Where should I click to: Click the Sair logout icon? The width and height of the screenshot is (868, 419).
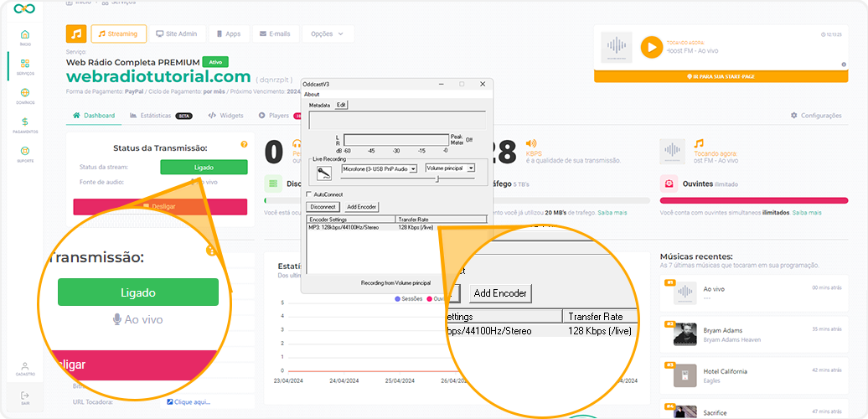[x=25, y=397]
